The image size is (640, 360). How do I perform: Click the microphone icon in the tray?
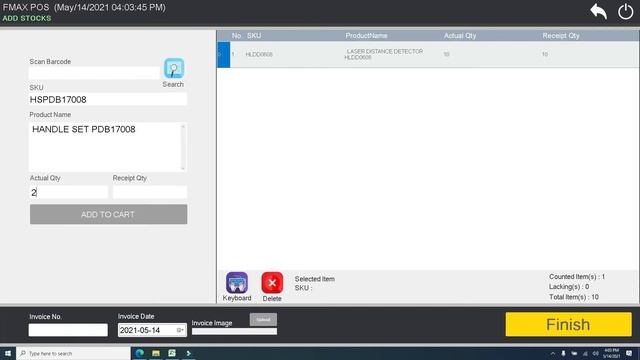(x=563, y=353)
